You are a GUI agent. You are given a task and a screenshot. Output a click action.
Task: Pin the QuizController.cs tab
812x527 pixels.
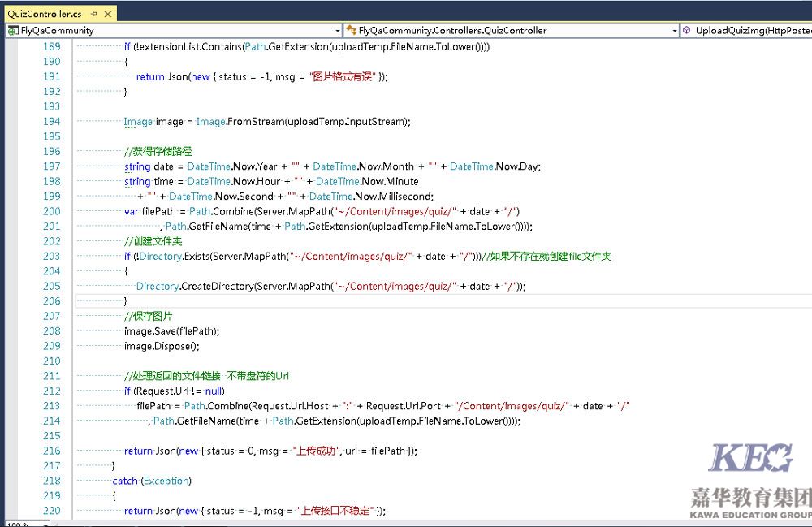click(x=93, y=14)
